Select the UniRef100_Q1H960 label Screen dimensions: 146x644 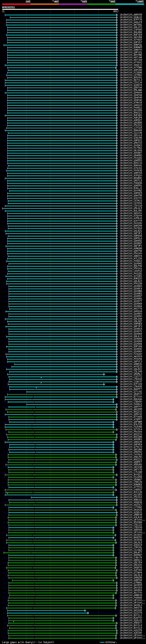[x=131, y=352]
